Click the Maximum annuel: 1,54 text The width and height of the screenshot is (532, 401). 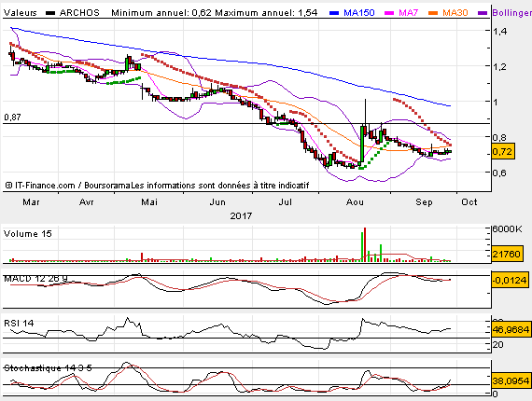(266, 13)
